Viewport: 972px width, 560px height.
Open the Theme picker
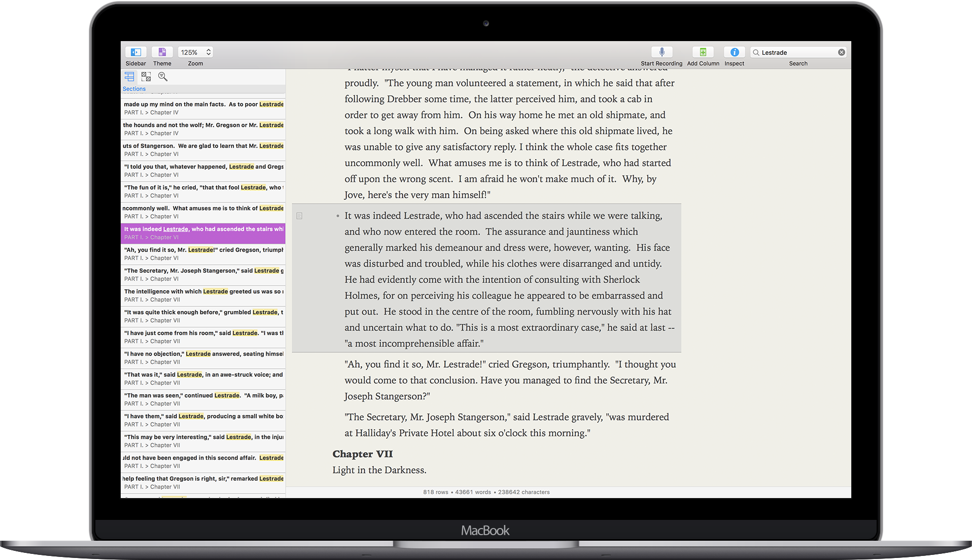[x=162, y=52]
